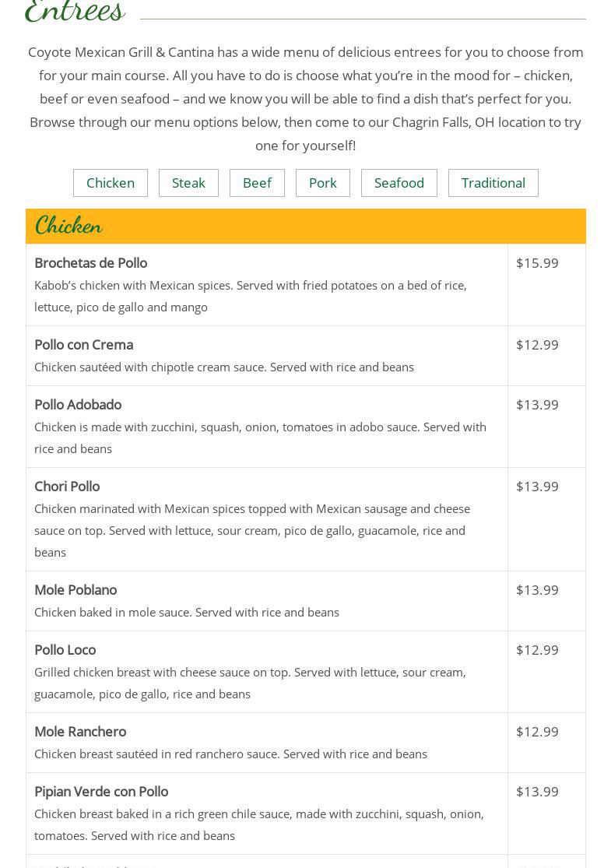Go to the Seafood category

pos(399,183)
